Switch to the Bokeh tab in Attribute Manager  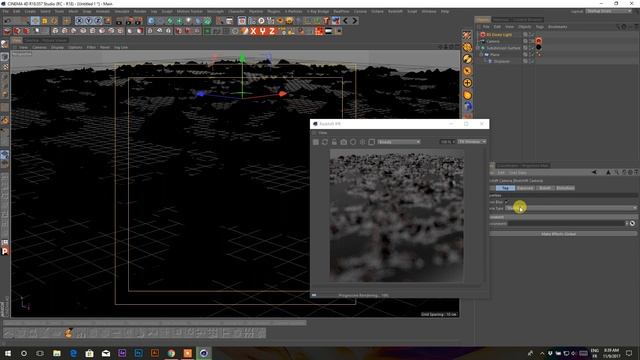pyautogui.click(x=545, y=188)
